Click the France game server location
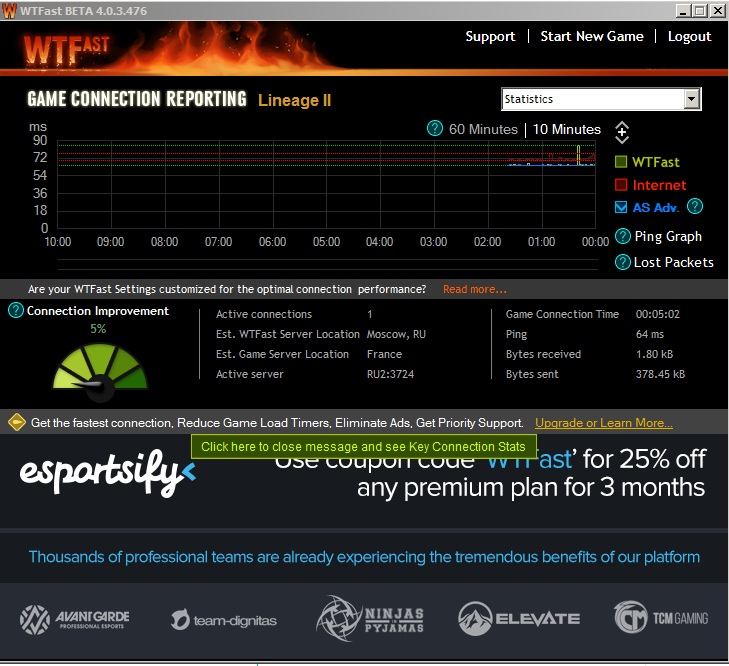Screen dimensions: 729x666 tap(384, 354)
